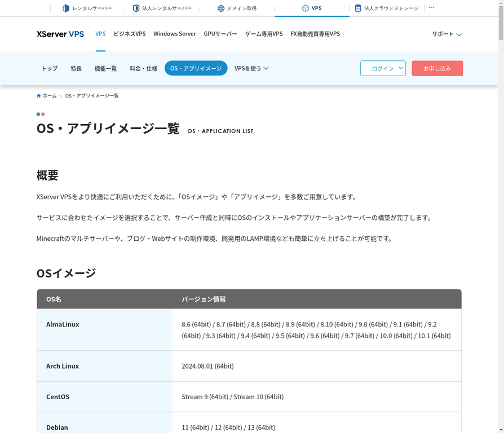504x433 pixels.
Task: Open ホーム via the breadcrumb link
Action: click(x=49, y=95)
